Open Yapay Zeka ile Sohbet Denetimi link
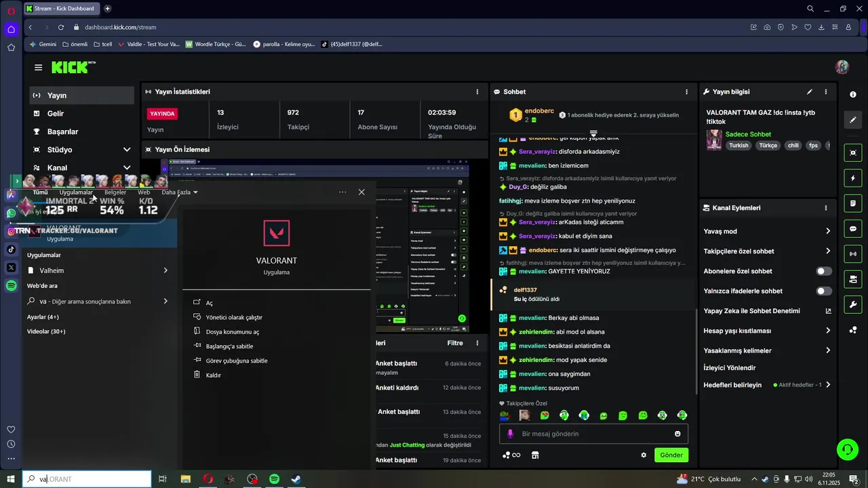Screen dimensions: 868x488 [x=767, y=311]
